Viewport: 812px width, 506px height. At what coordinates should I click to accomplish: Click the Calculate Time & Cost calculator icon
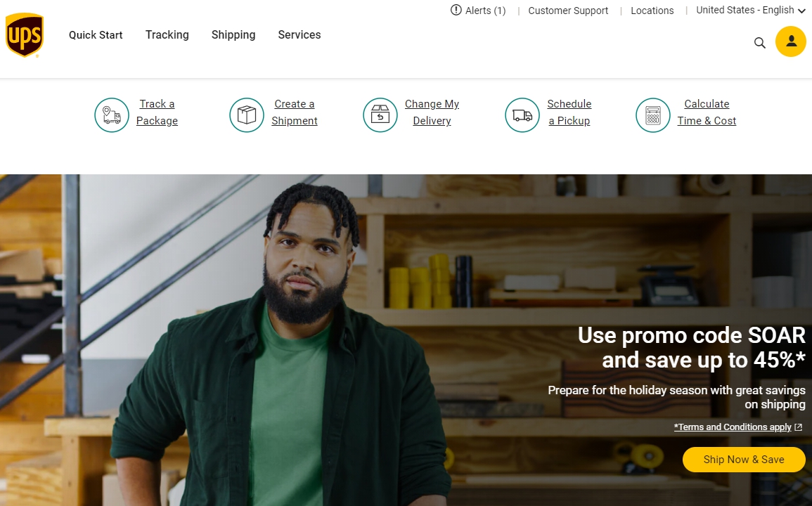coord(653,115)
